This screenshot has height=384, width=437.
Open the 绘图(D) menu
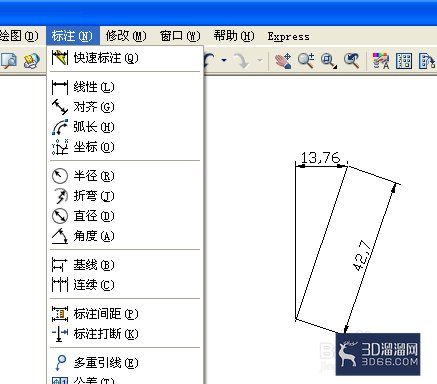pos(19,36)
